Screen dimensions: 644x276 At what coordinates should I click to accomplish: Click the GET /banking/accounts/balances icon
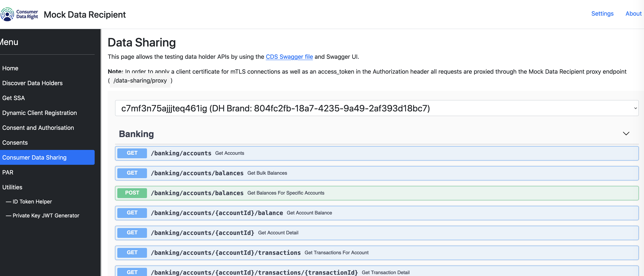tap(132, 173)
